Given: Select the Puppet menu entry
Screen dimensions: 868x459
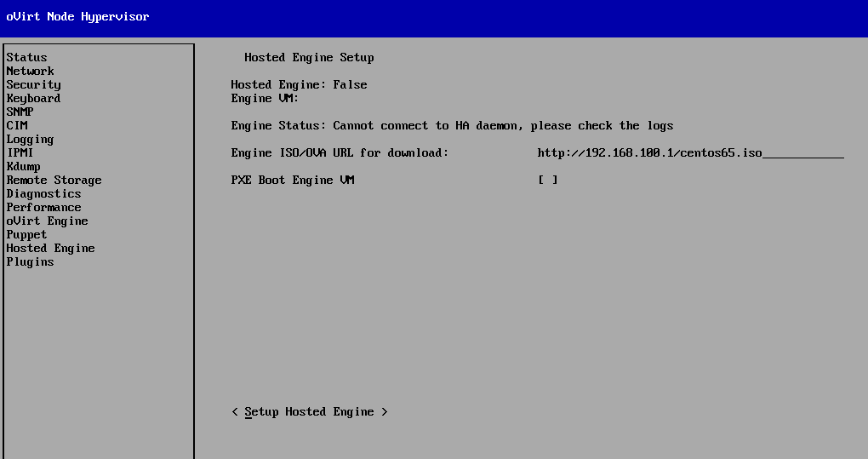Looking at the screenshot, I should (x=26, y=235).
